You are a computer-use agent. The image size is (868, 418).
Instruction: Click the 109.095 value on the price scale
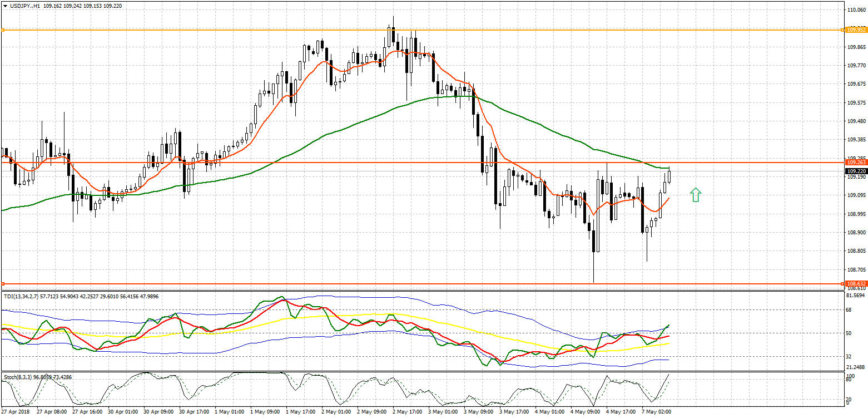tap(856, 195)
